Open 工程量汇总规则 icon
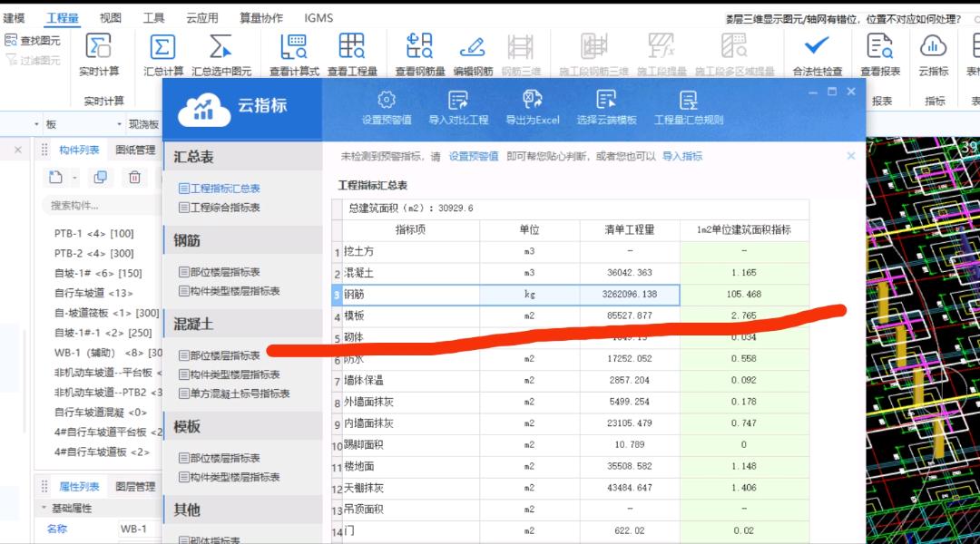The width and height of the screenshot is (980, 544). click(688, 100)
